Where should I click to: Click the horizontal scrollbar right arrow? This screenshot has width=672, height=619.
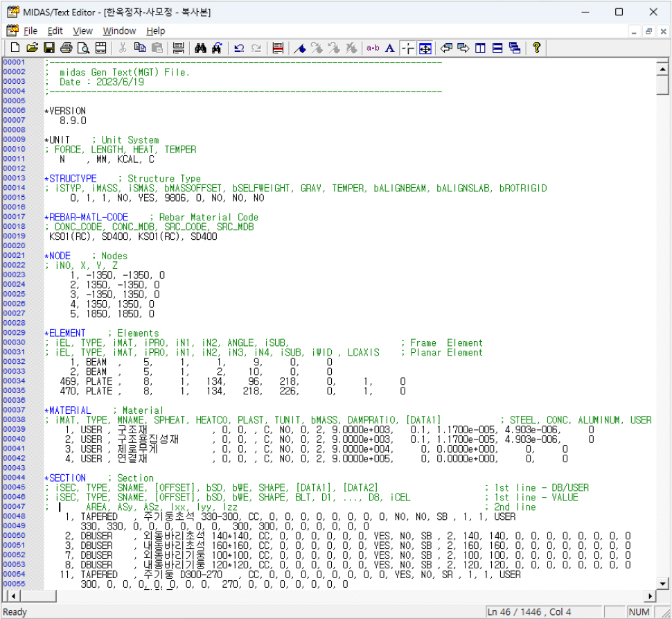click(x=650, y=597)
